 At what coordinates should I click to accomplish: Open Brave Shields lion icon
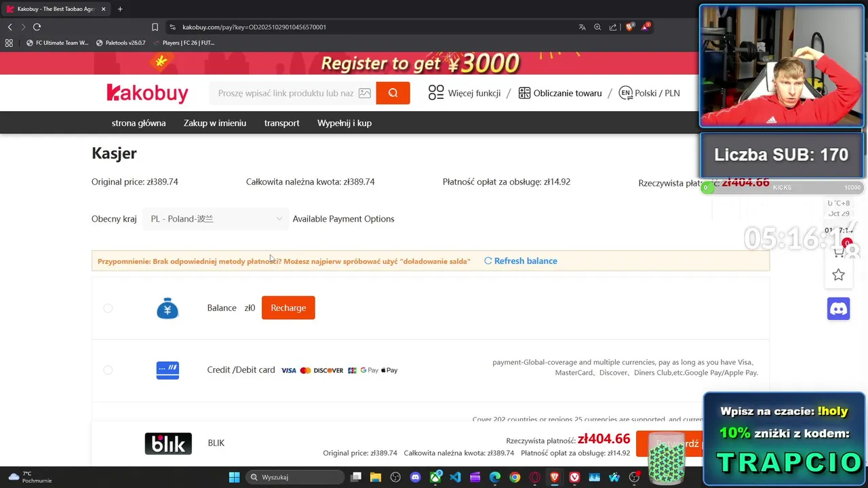pos(629,27)
